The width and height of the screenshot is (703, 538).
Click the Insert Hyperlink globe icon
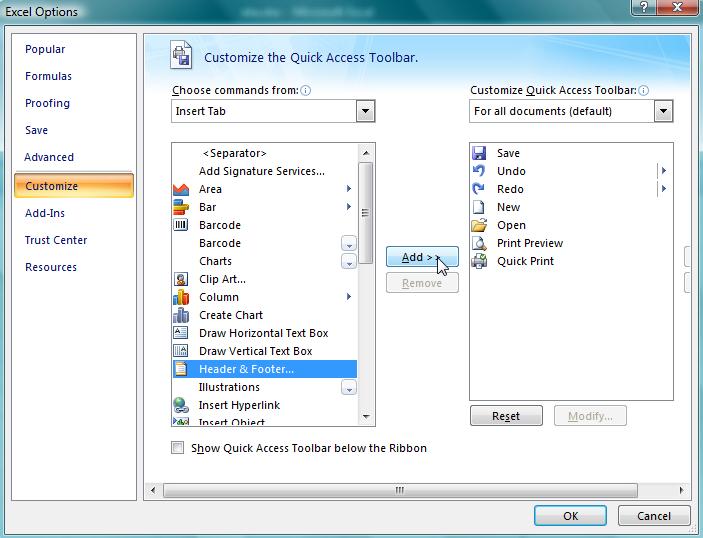point(181,405)
